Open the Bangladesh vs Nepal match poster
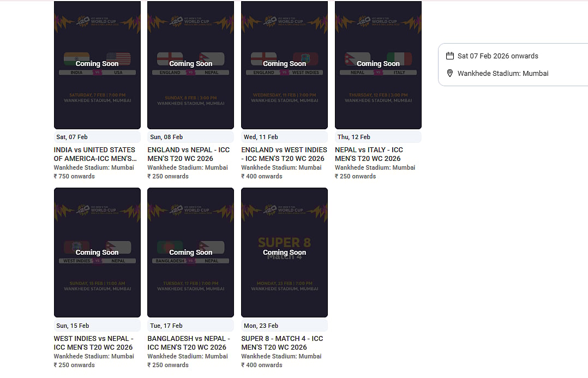Screen dimensions: 588x378 coord(190,253)
